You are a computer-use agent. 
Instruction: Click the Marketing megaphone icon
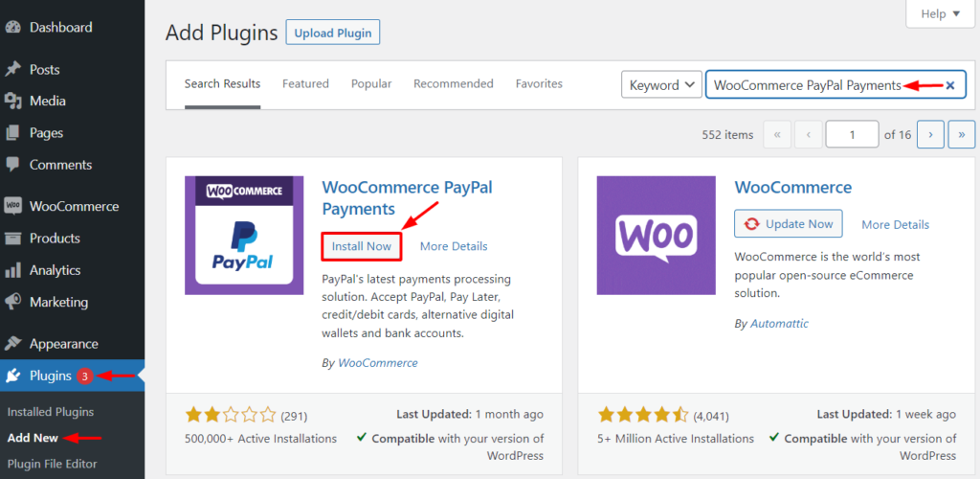[12, 302]
